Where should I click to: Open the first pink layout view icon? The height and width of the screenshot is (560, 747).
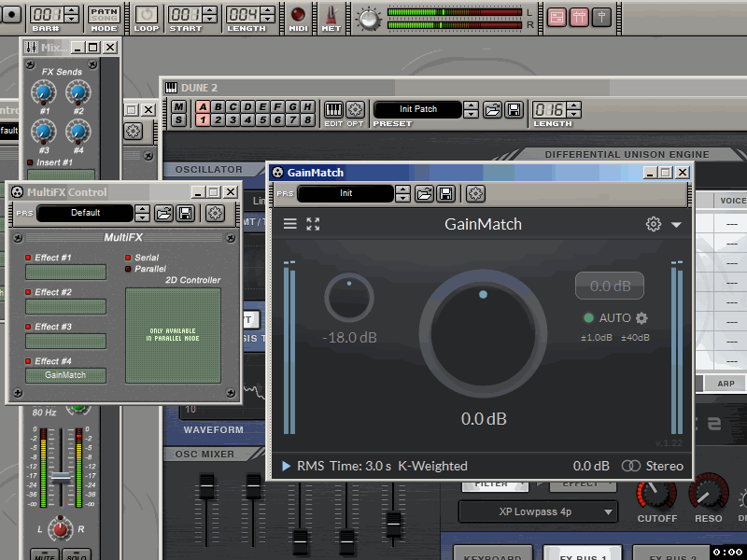[557, 18]
